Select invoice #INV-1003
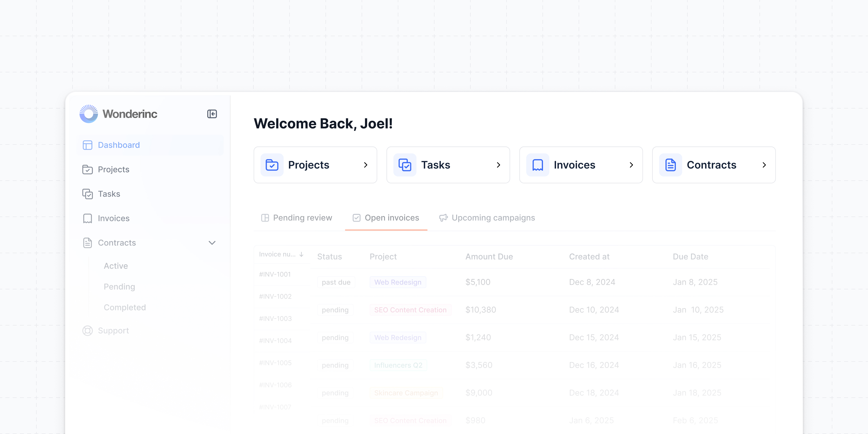The height and width of the screenshot is (434, 868). click(x=275, y=319)
